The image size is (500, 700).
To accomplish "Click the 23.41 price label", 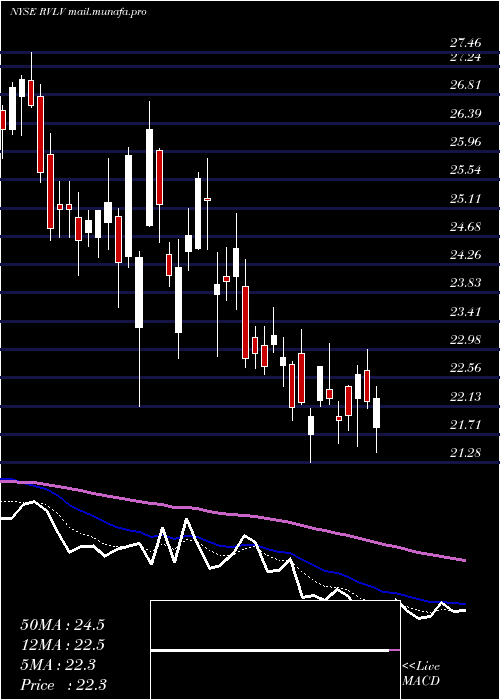I will 466,311.
